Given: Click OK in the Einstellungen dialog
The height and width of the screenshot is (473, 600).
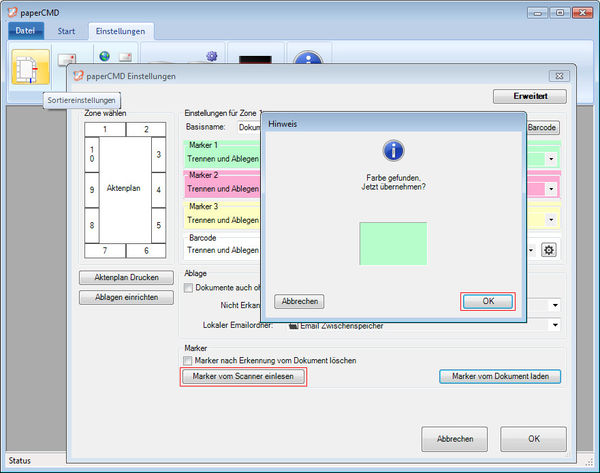Looking at the screenshot, I should click(533, 439).
